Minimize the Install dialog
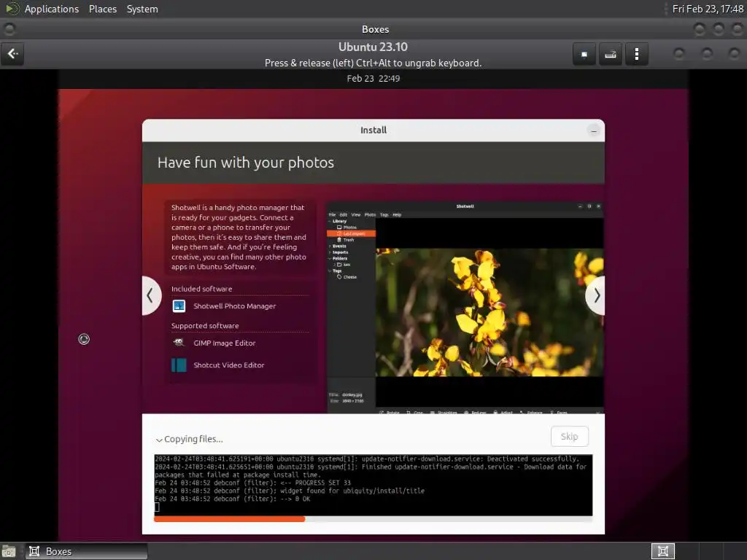 594,131
